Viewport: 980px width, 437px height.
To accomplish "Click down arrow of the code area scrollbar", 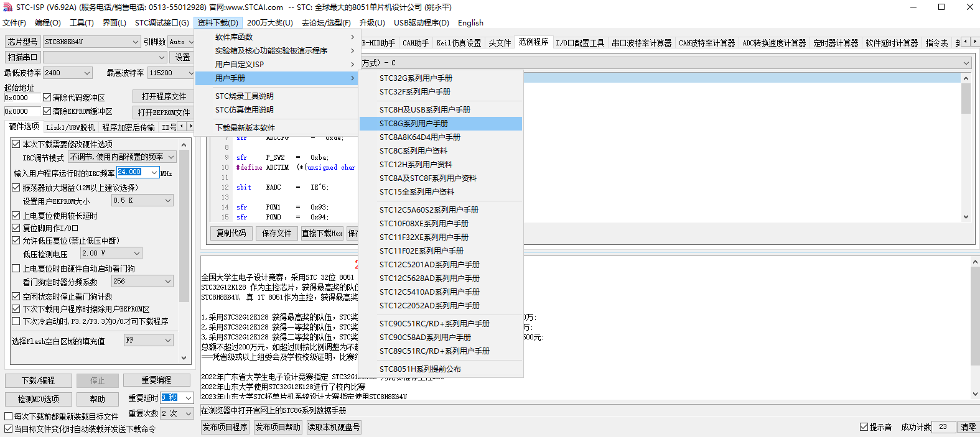I will click(x=966, y=217).
